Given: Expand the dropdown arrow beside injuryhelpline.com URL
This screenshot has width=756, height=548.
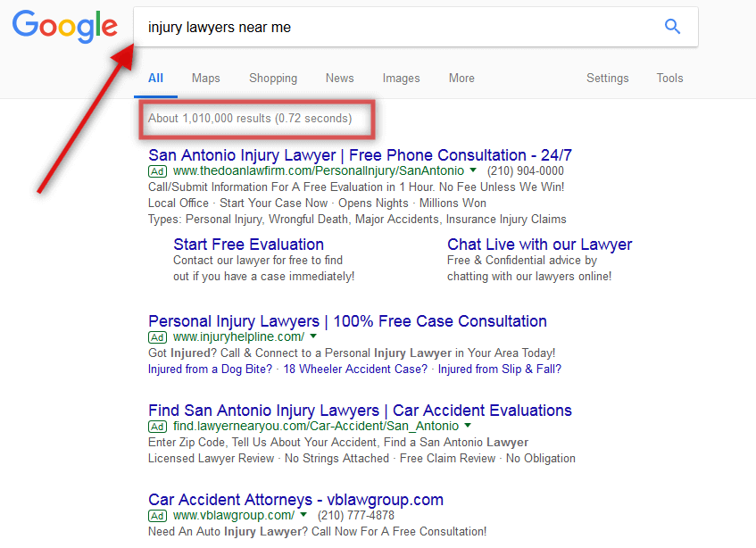Looking at the screenshot, I should click(x=312, y=337).
